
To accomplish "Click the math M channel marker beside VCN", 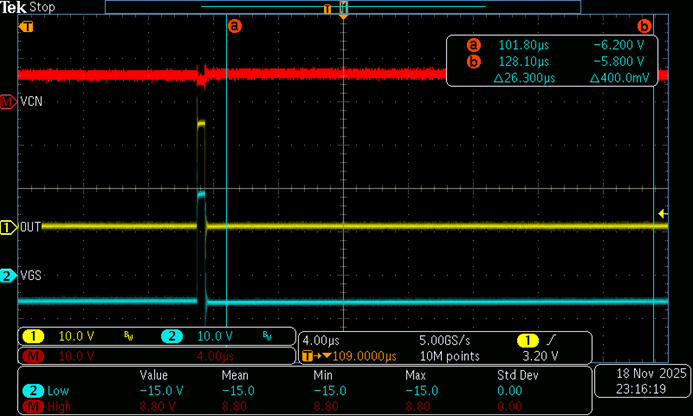I will point(8,102).
